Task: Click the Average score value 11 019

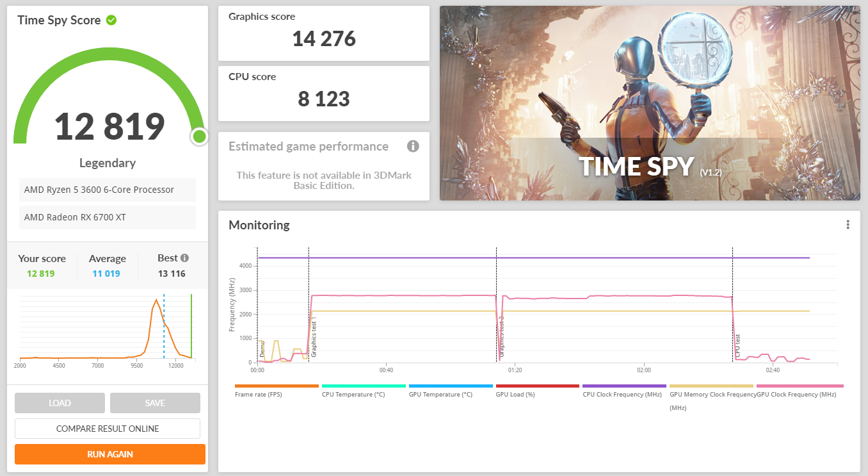Action: (x=106, y=274)
